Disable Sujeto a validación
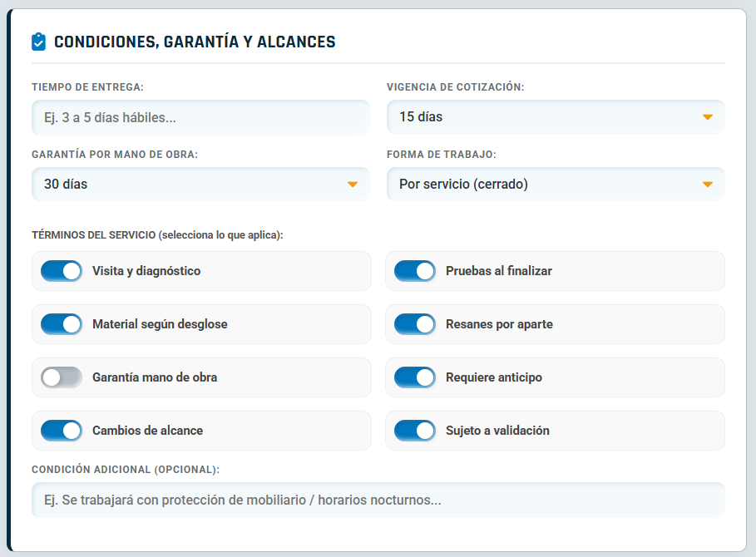Screen dimensions: 756x557 point(414,431)
